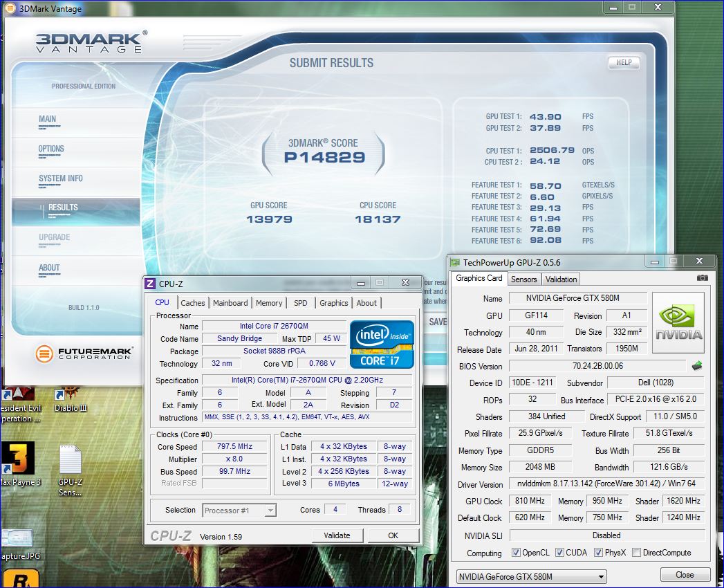Click the '810 MHz' GPU clock value
This screenshot has height=588, width=724.
(x=530, y=501)
